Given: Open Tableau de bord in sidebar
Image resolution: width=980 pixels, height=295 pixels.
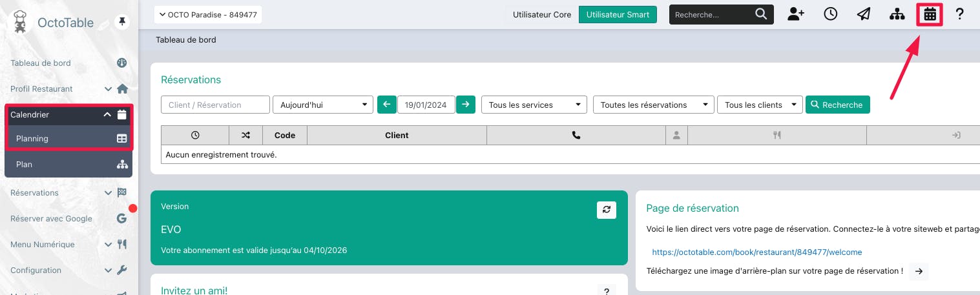Looking at the screenshot, I should 41,63.
